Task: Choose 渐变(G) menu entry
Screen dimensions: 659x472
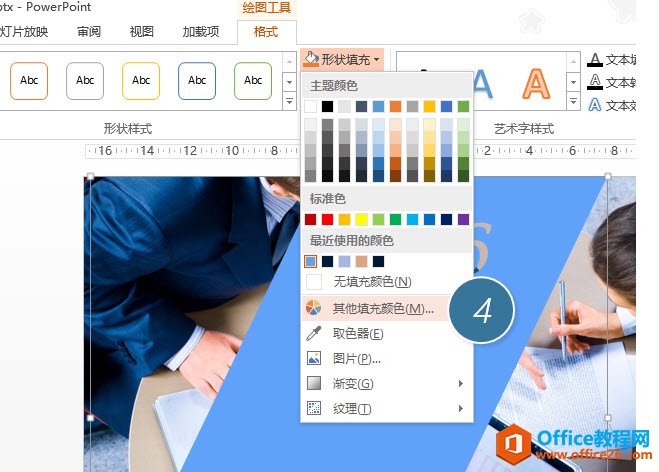Action: (387, 383)
